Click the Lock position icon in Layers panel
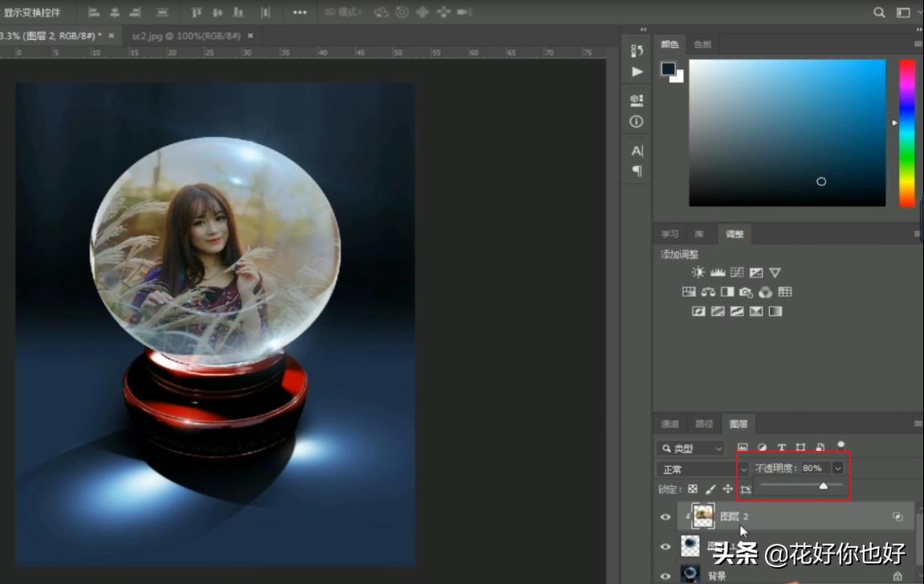 coord(727,489)
